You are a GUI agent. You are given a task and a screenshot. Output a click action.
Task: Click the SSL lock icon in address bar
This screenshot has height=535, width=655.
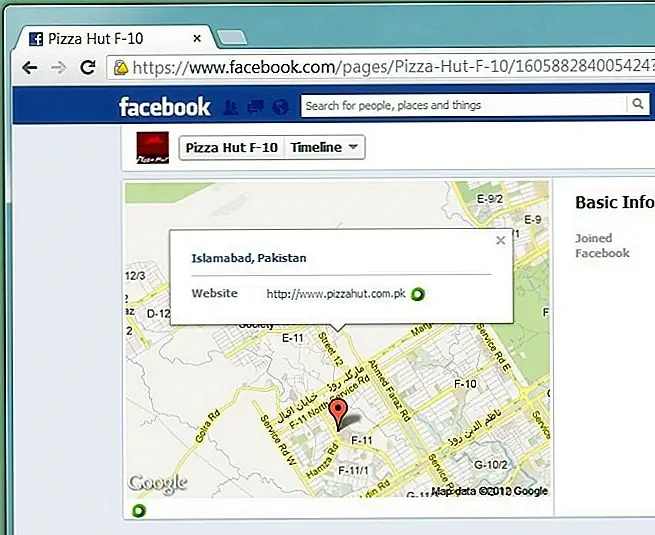tap(121, 69)
